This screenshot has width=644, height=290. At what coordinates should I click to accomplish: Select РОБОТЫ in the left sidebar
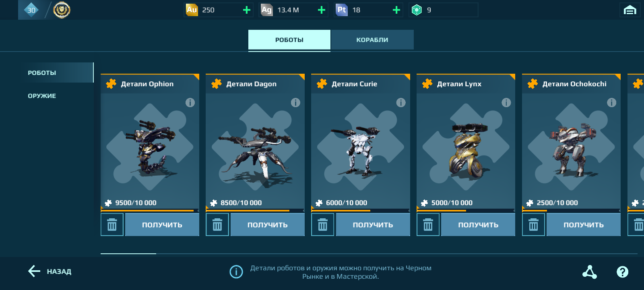coord(42,73)
